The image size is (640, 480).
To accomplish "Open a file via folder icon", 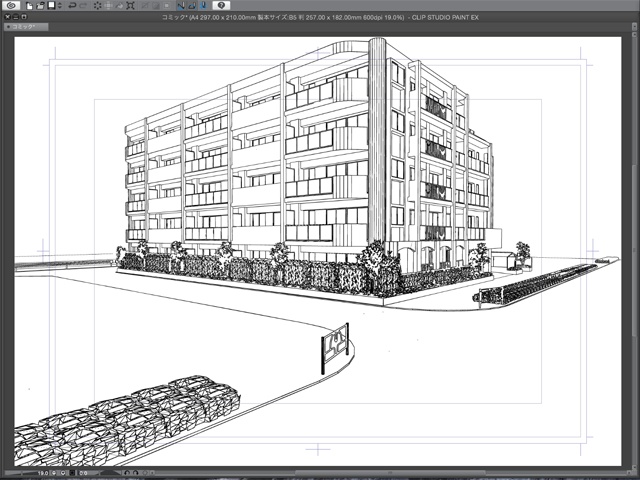I will coord(40,6).
